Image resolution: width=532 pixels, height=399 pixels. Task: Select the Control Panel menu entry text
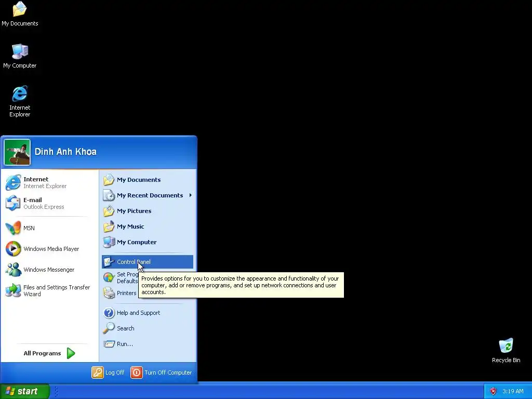134,262
